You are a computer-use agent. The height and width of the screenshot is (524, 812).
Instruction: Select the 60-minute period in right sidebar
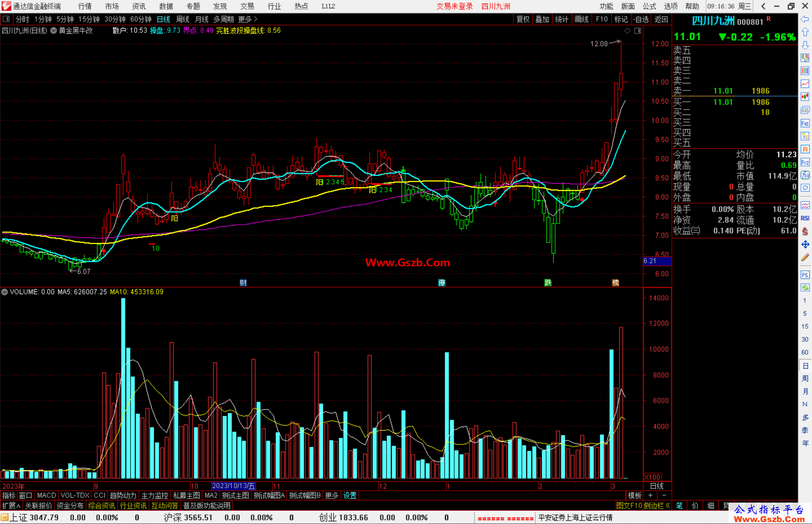(x=805, y=352)
